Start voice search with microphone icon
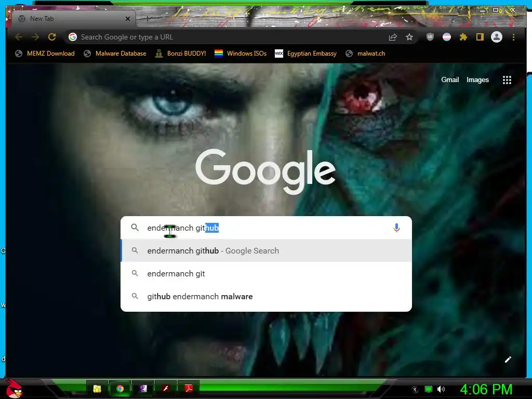 396,228
